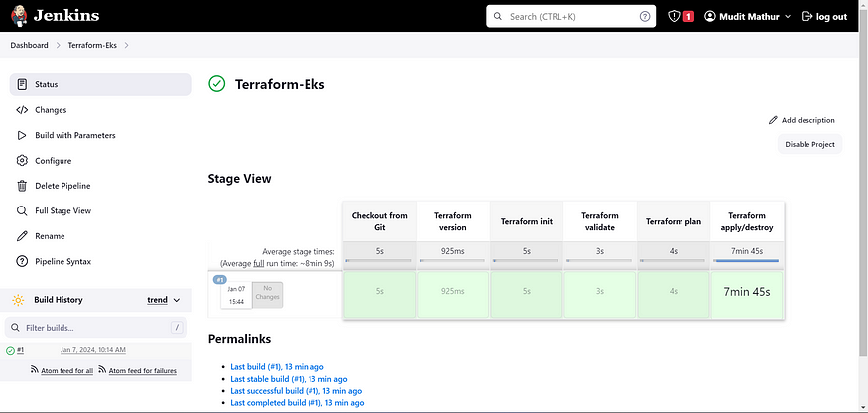
Task: Click the security shield warning icon
Action: coord(674,16)
